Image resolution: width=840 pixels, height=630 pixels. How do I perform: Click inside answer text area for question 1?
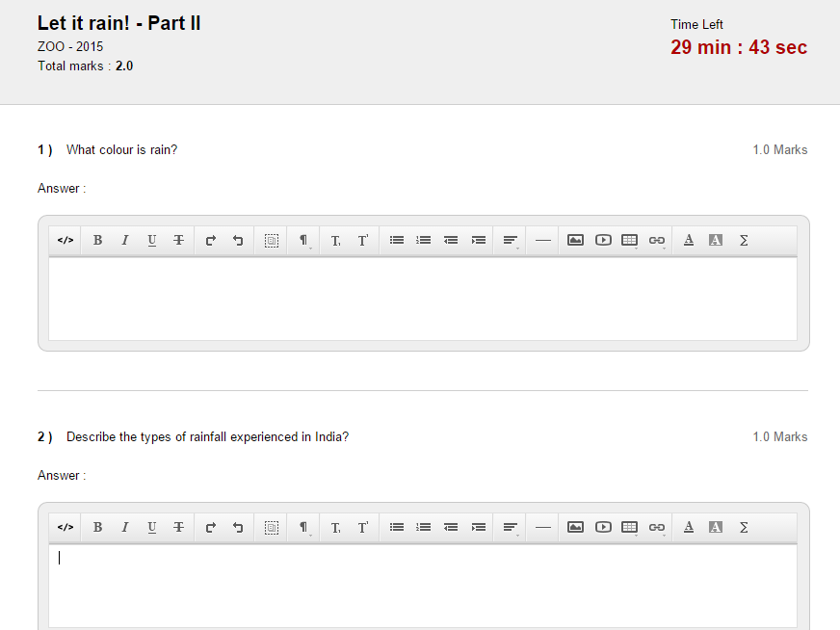pyautogui.click(x=422, y=299)
